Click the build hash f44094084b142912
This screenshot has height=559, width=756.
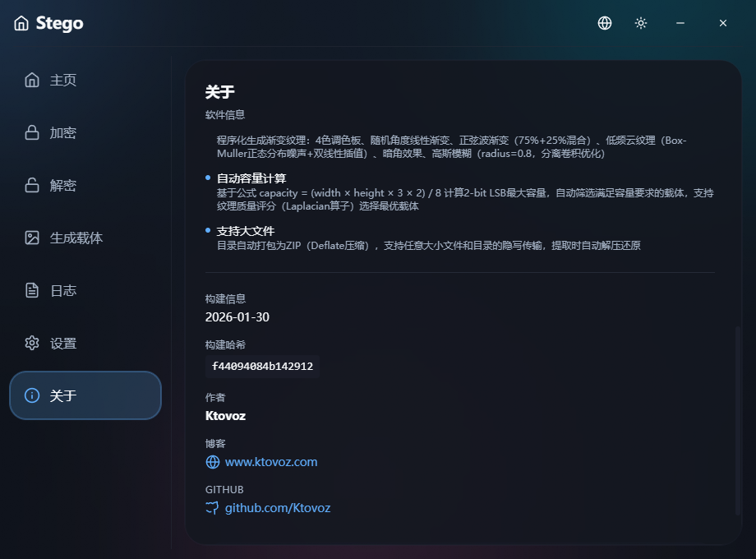tap(262, 367)
